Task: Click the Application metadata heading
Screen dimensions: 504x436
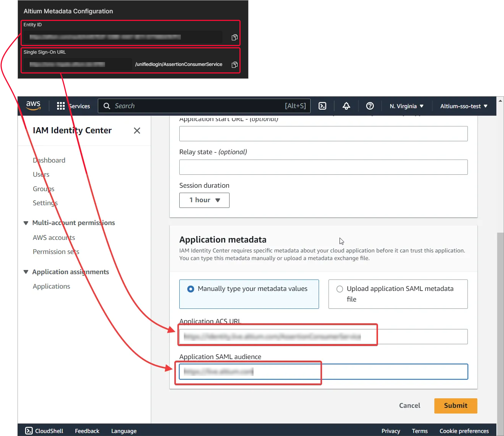Action: coord(223,240)
